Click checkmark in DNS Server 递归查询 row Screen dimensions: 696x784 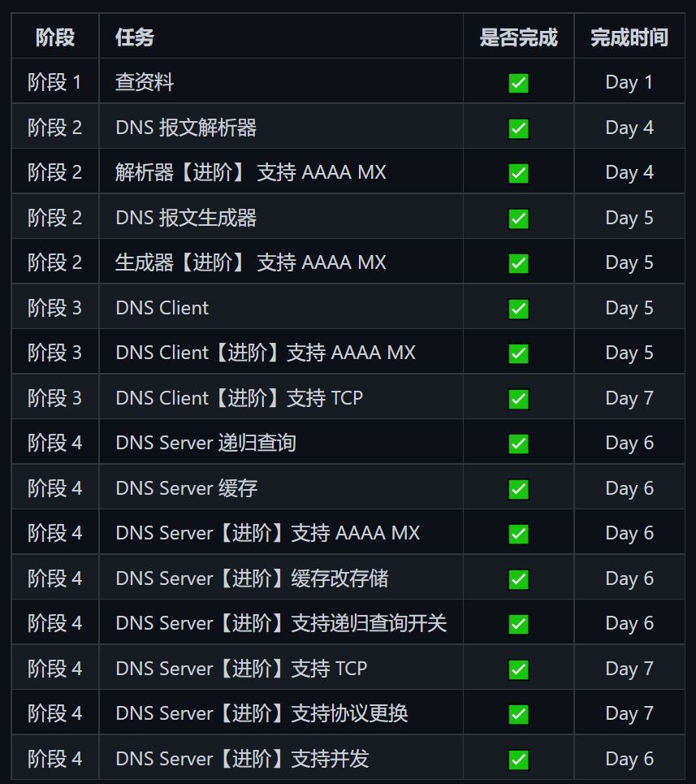point(519,444)
